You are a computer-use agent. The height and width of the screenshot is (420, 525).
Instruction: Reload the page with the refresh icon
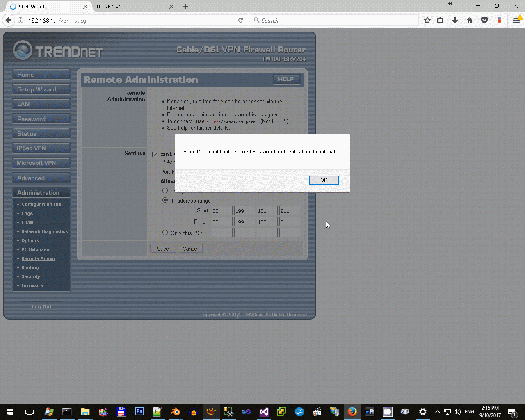[x=241, y=20]
